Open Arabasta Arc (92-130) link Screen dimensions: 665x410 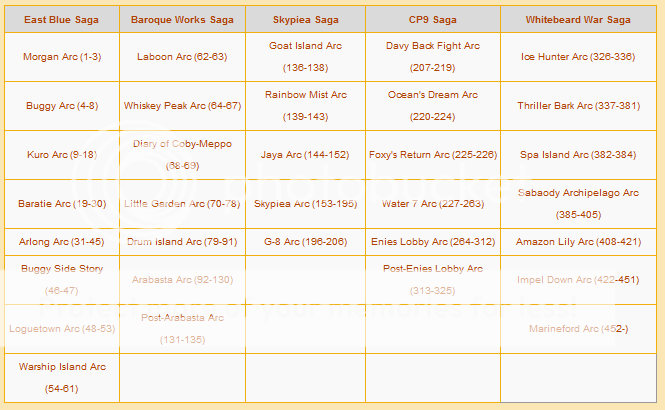click(182, 280)
